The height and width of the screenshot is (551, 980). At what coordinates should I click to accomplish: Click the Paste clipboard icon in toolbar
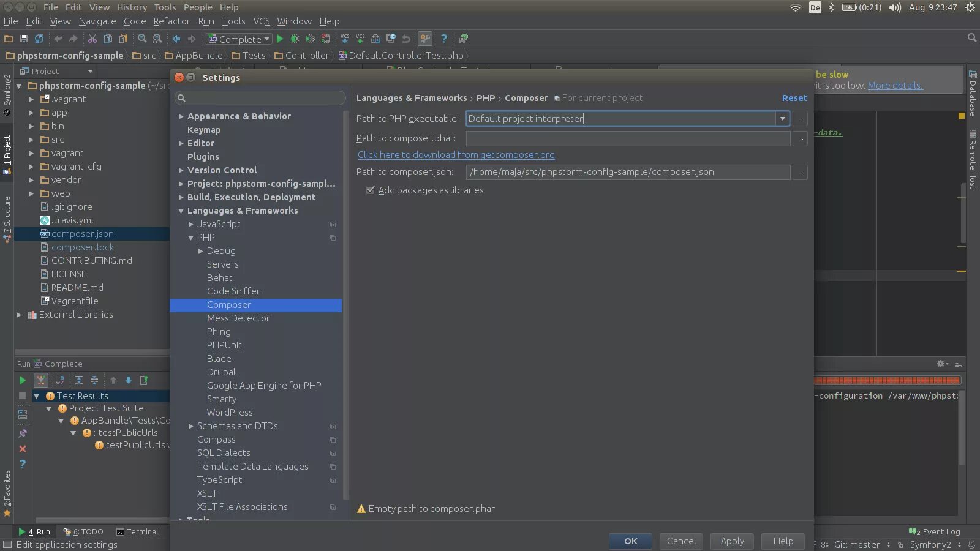(123, 39)
